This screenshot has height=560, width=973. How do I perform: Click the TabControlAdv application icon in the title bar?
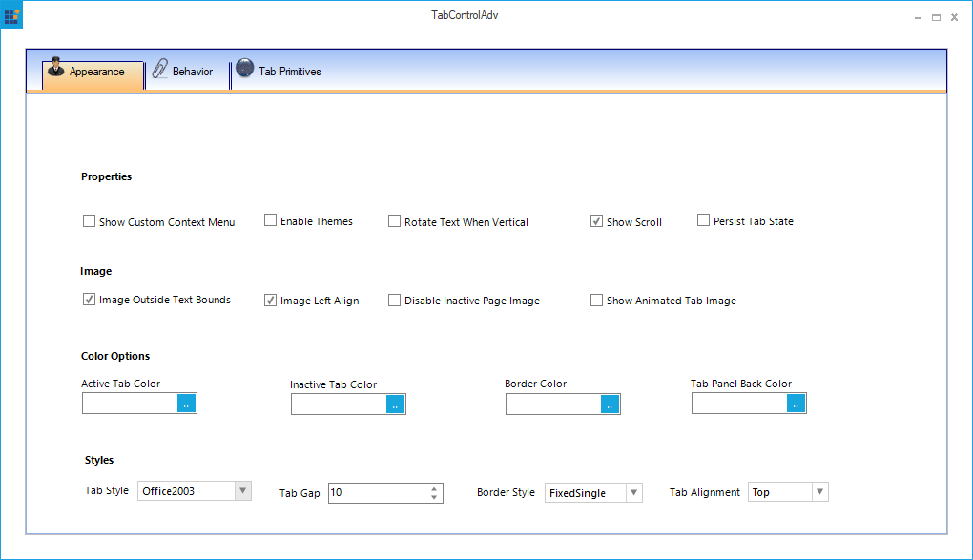(x=10, y=15)
